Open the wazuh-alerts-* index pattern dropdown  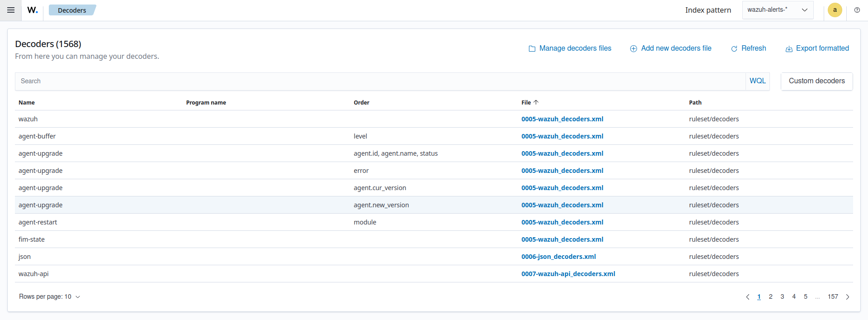778,10
